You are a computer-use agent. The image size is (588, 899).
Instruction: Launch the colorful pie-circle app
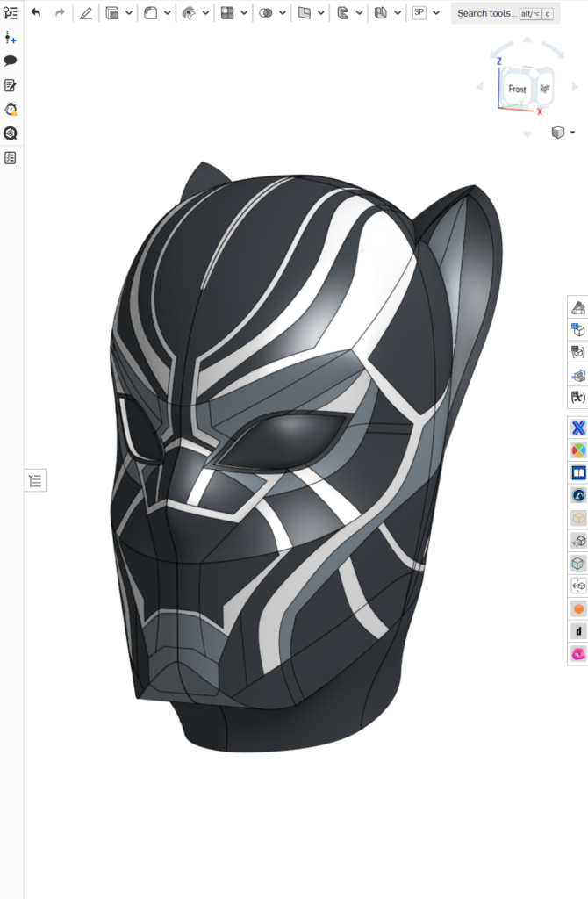pyautogui.click(x=578, y=450)
